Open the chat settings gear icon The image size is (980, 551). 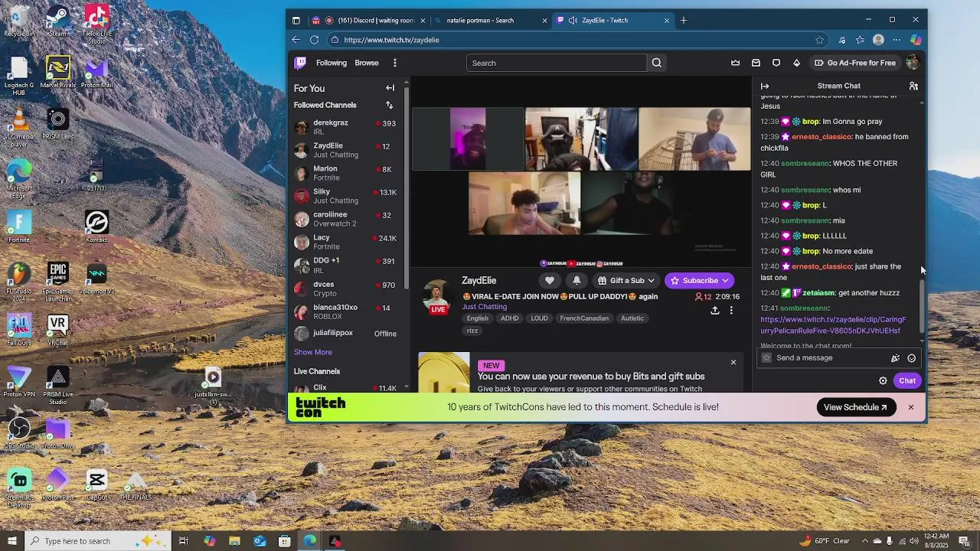click(x=883, y=380)
